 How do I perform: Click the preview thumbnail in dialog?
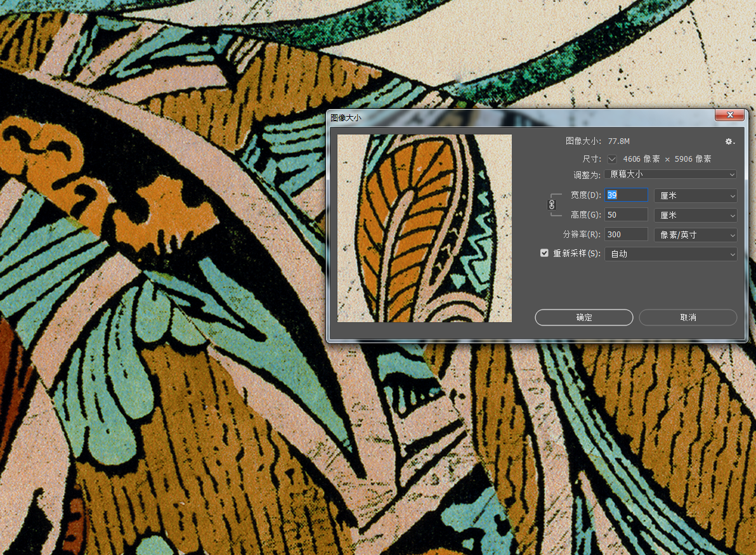point(424,228)
